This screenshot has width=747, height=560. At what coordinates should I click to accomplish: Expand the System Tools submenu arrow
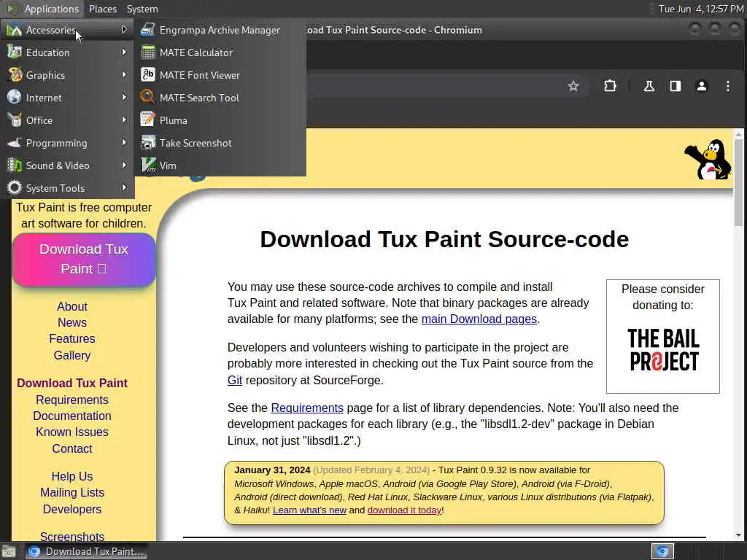(x=124, y=187)
